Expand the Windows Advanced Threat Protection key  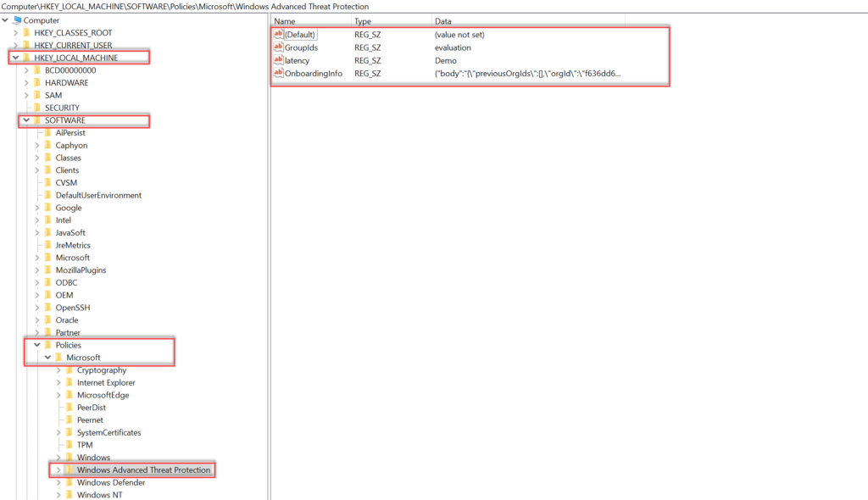point(58,469)
